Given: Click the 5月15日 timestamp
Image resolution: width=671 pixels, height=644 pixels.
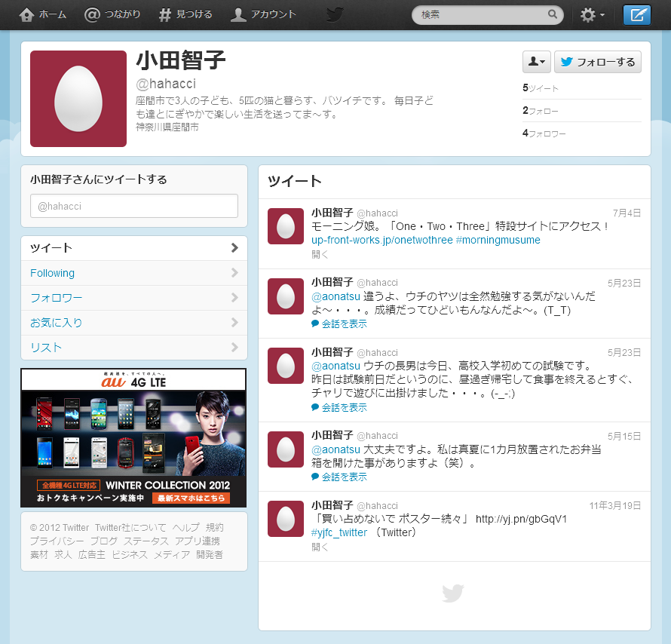Looking at the screenshot, I should coord(624,437).
